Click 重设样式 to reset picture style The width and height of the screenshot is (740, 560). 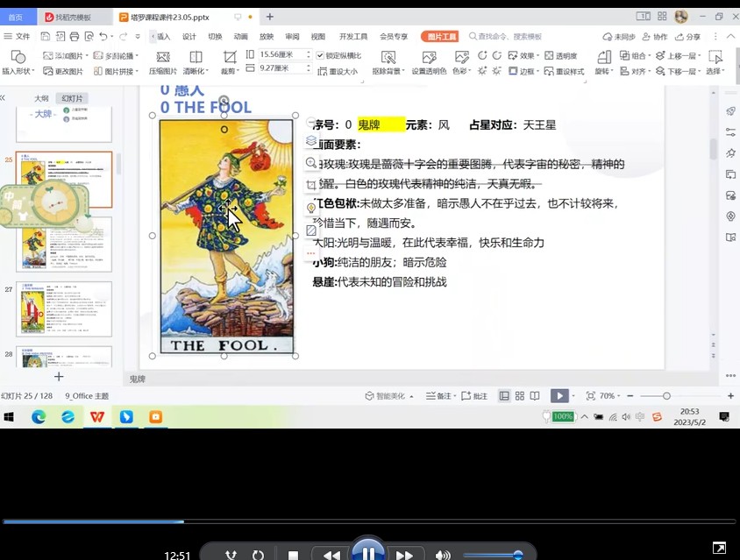[x=566, y=70]
